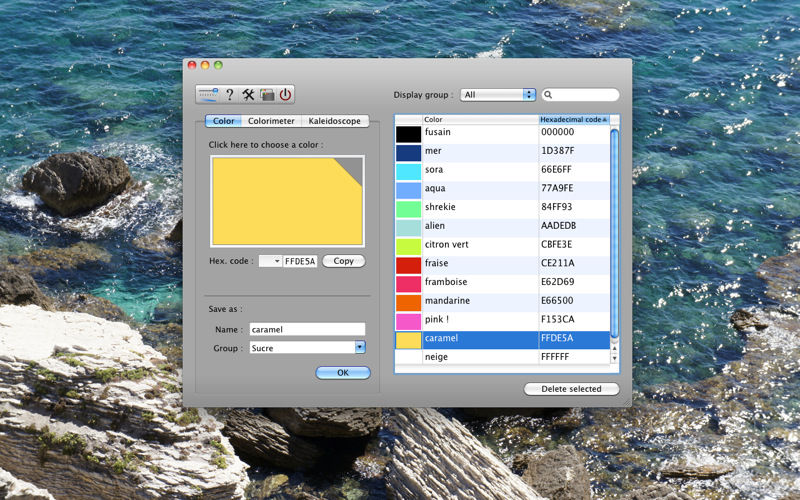Click the large yellow color chooser area
Screen dimensions: 800x500
287,201
